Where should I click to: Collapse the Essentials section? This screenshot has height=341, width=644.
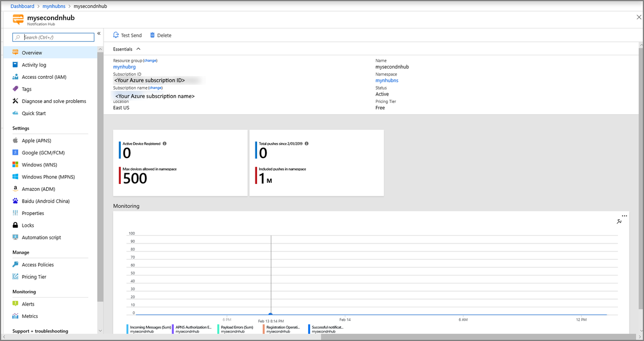pyautogui.click(x=138, y=49)
